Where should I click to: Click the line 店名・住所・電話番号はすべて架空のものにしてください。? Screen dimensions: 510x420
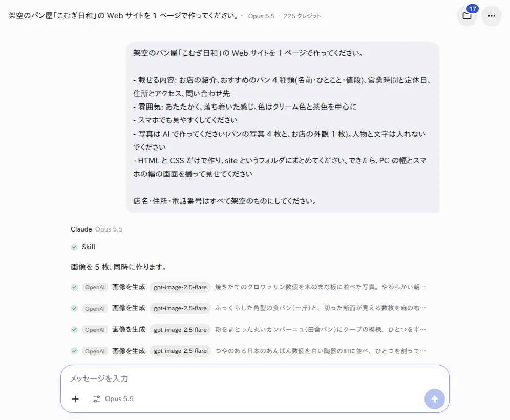coord(225,201)
